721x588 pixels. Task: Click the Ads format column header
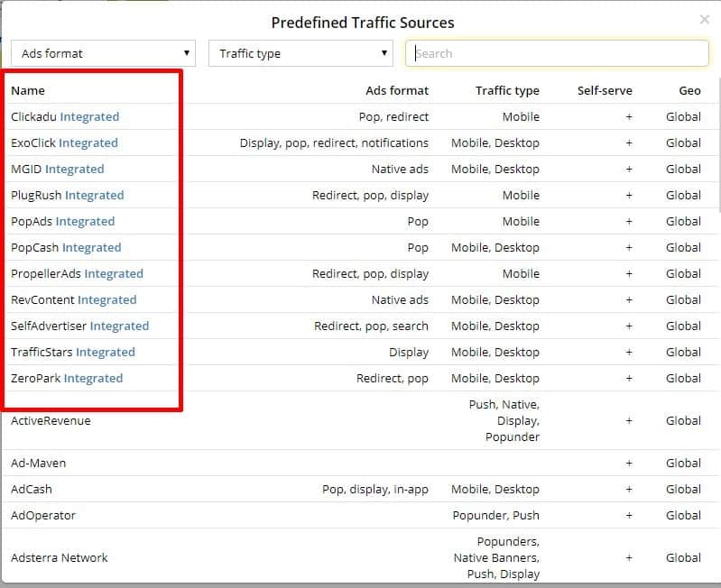397,90
